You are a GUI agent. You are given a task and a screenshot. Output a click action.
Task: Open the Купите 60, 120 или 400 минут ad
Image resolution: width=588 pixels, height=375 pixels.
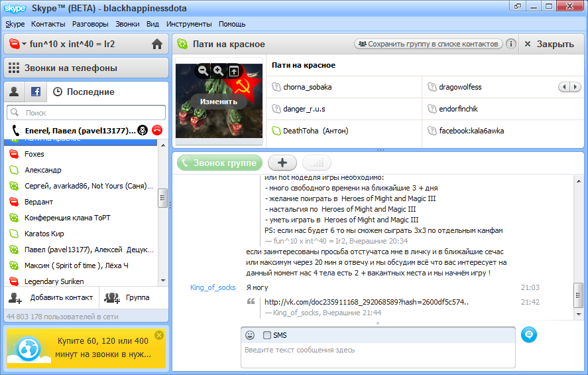pyautogui.click(x=86, y=348)
